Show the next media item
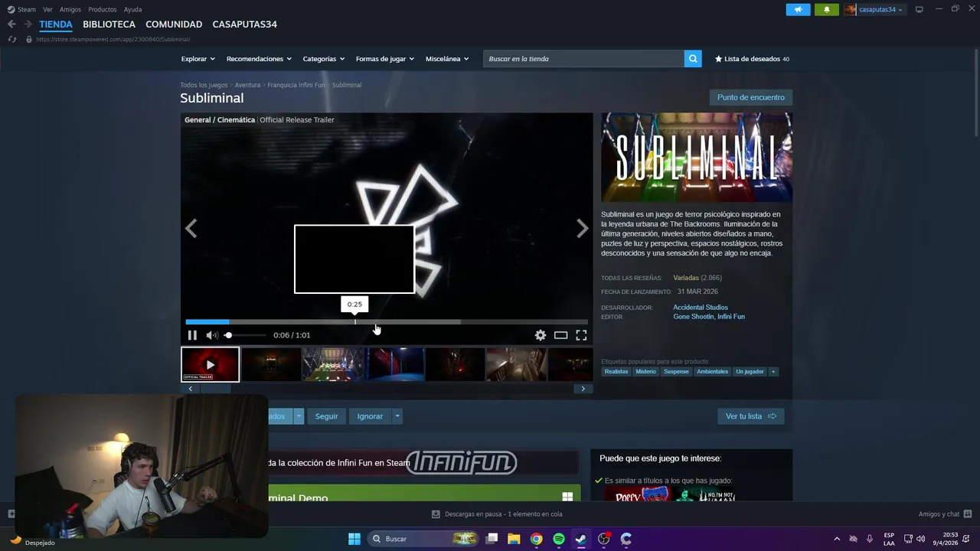Viewport: 980px width, 551px height. 582,228
